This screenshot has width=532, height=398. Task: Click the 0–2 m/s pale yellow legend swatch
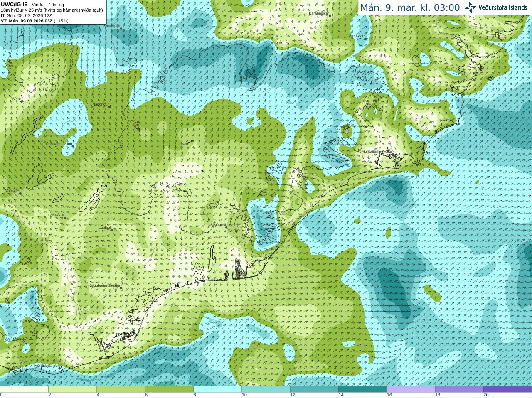(24, 389)
